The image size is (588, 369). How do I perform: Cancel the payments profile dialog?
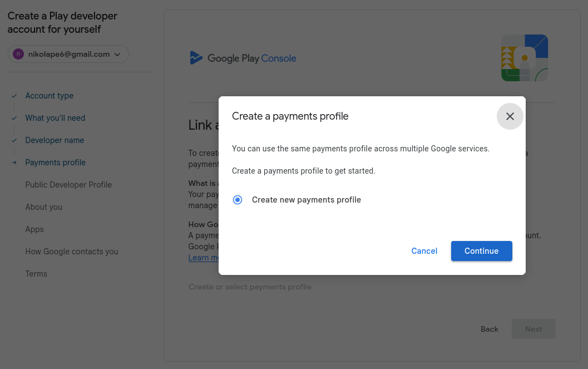[x=424, y=251]
